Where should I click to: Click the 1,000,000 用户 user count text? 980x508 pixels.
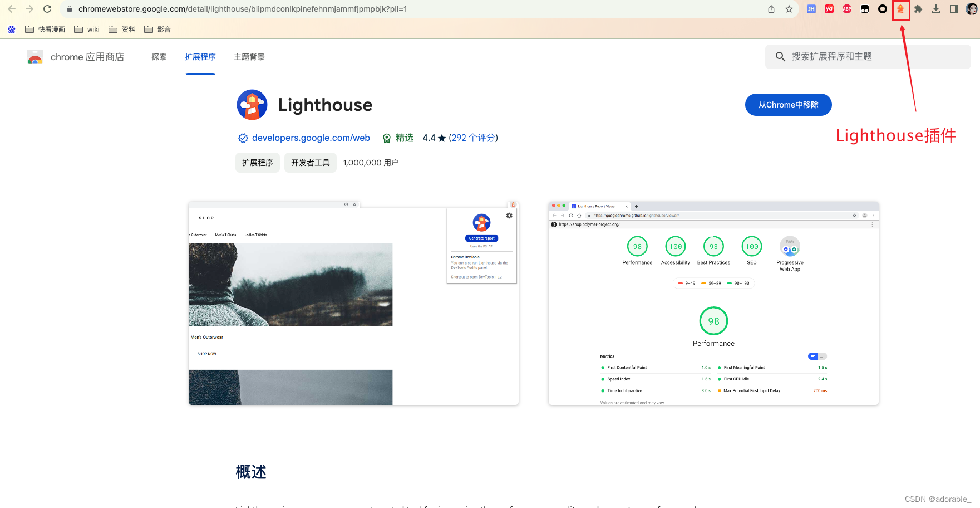coord(371,163)
